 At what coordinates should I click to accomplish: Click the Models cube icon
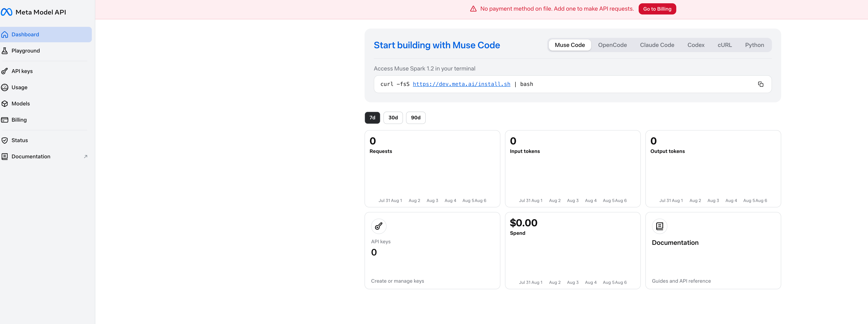5,103
